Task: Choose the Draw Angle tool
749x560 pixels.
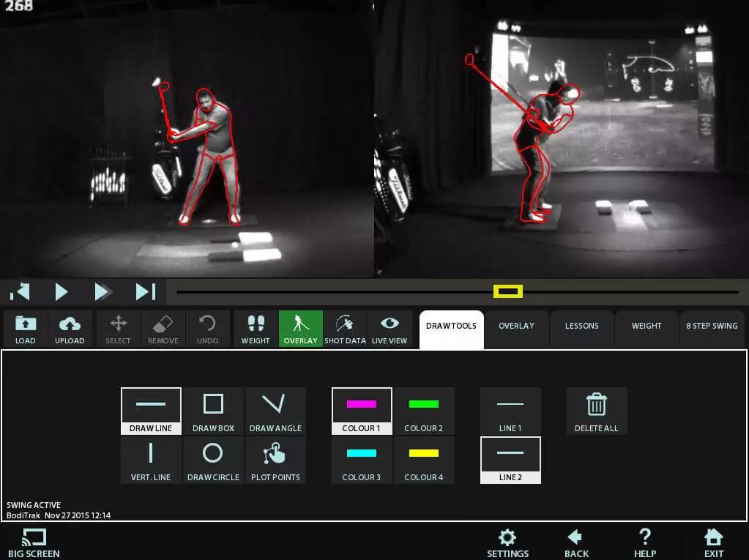Action: pos(275,411)
